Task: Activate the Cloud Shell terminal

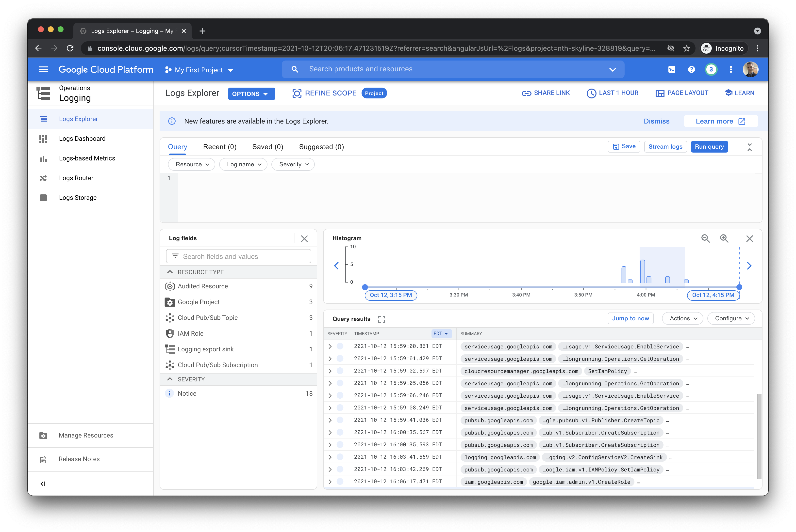Action: coord(672,69)
